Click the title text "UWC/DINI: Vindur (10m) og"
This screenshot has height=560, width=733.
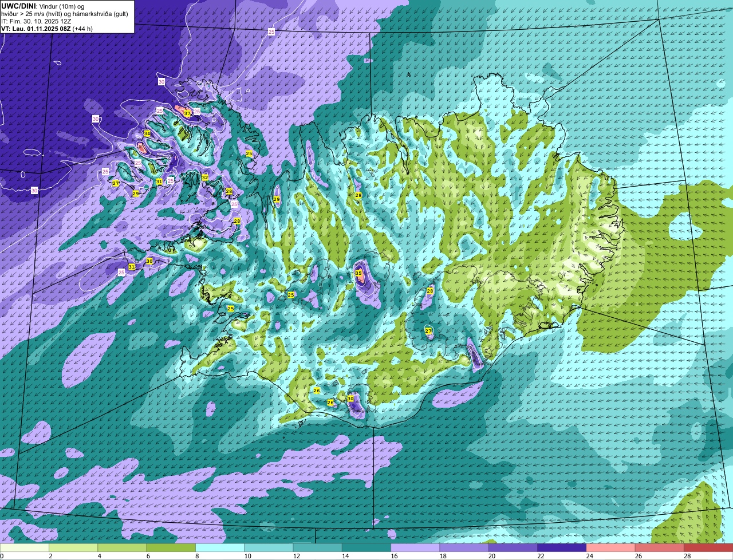(43, 6)
